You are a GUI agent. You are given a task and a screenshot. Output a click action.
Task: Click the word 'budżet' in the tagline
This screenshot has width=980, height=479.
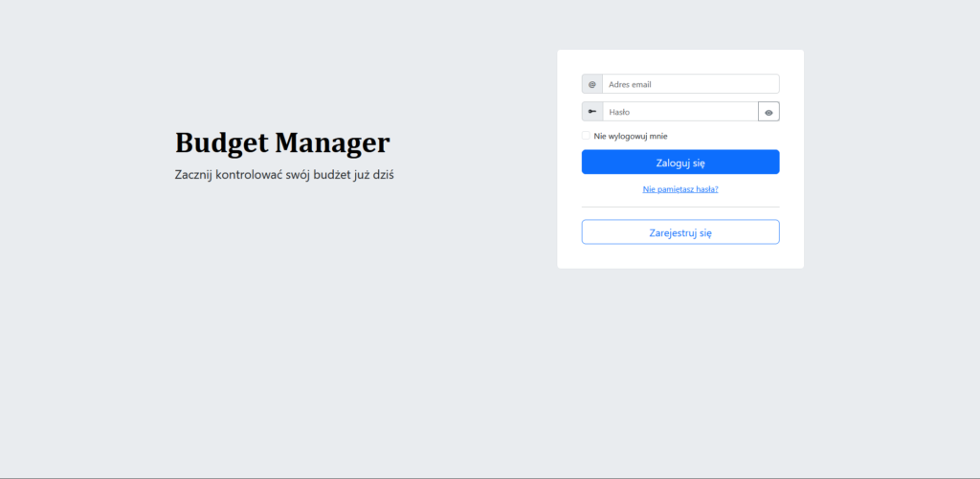tap(333, 176)
